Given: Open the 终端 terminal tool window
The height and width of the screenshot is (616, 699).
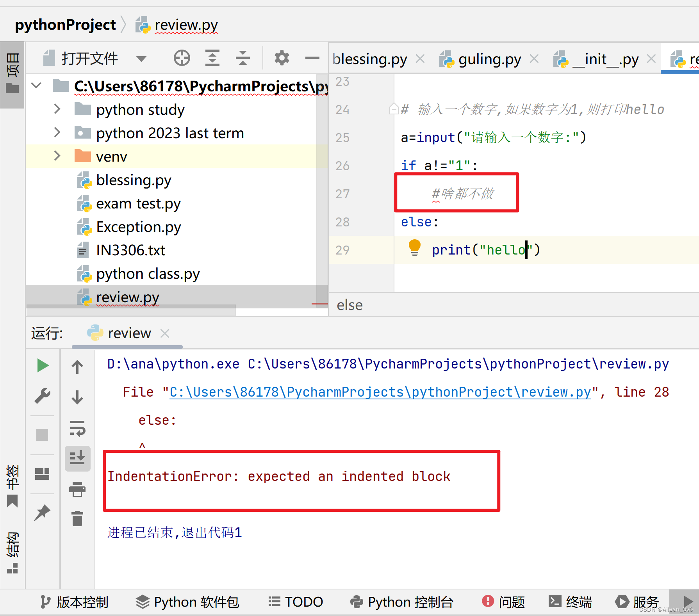Looking at the screenshot, I should (570, 602).
